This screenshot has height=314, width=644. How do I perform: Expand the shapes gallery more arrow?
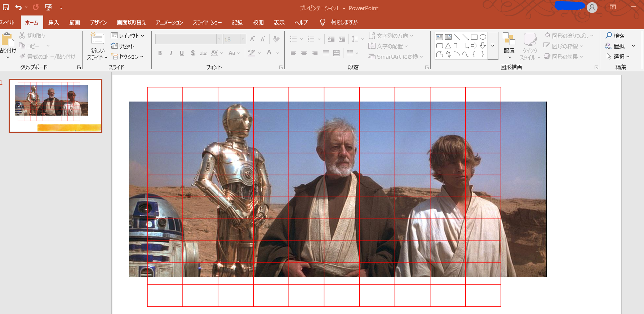(493, 46)
